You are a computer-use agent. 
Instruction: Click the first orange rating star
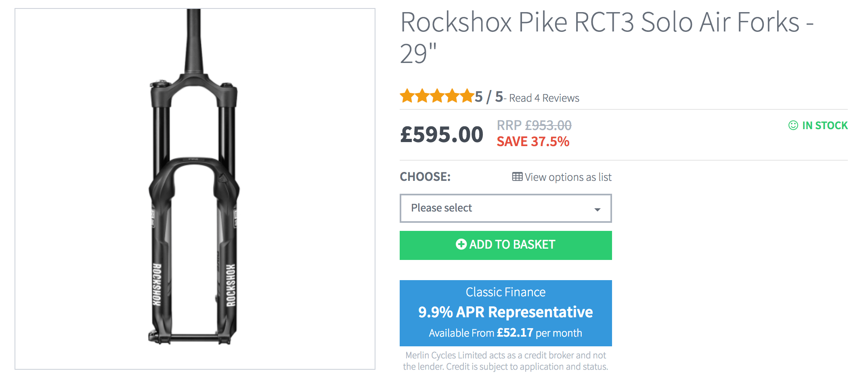tap(407, 96)
